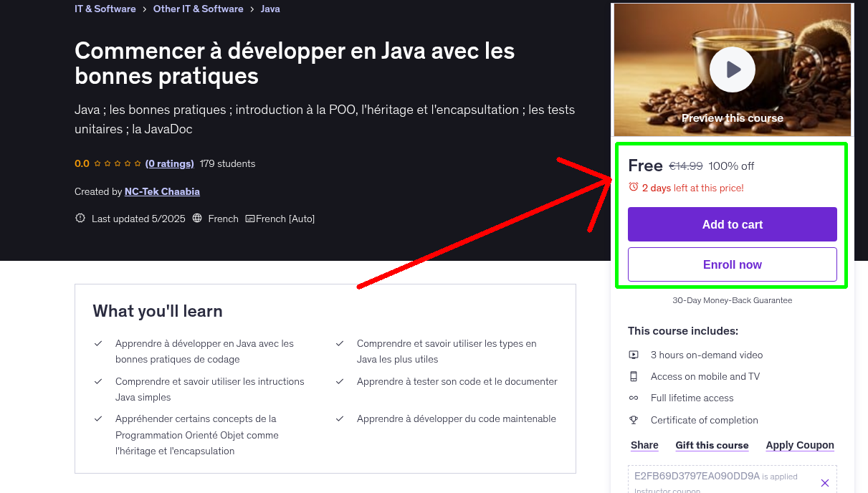Click the checkmark beside learning to test code

(x=340, y=381)
